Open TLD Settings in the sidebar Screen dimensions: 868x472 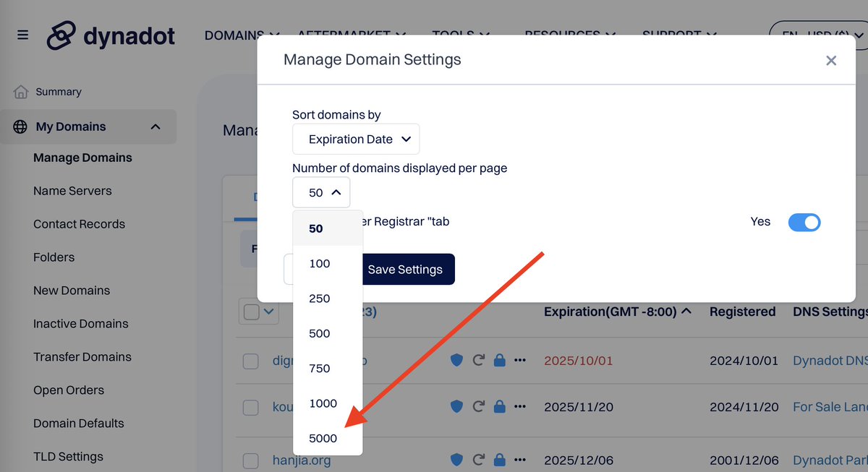tap(68, 457)
